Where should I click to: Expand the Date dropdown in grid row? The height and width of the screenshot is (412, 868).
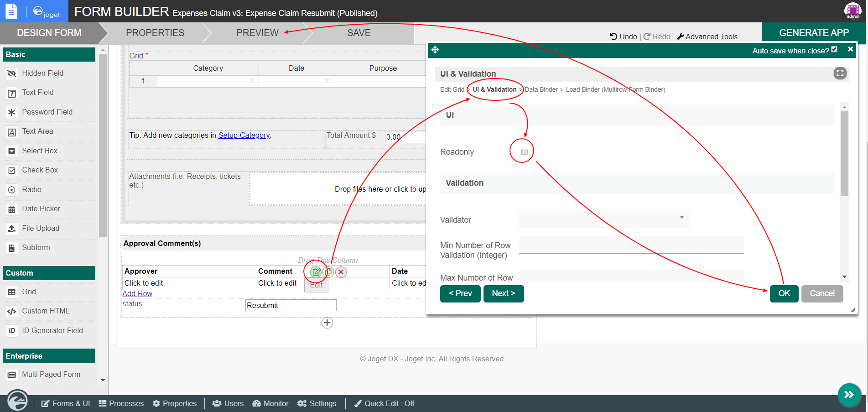(x=327, y=81)
